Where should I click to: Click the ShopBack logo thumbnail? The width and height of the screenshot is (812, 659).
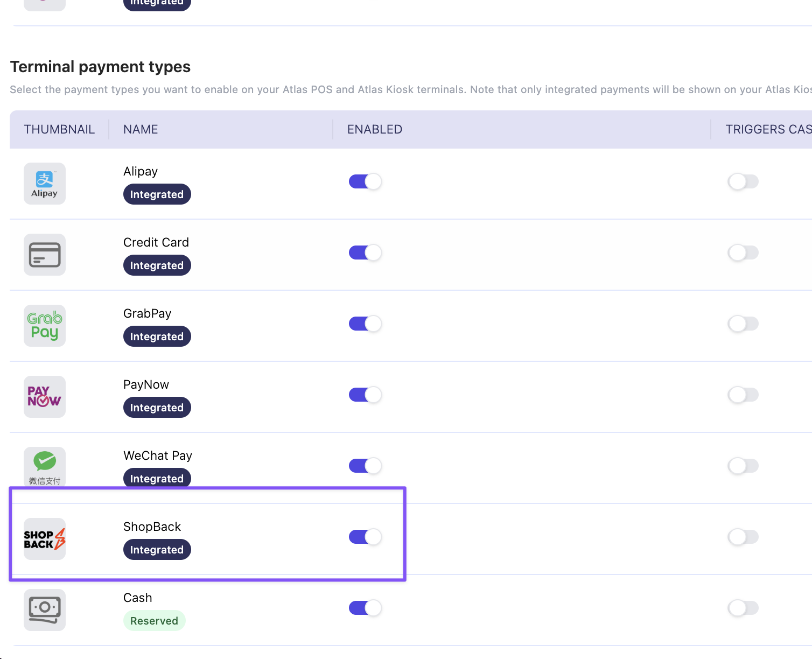tap(45, 539)
